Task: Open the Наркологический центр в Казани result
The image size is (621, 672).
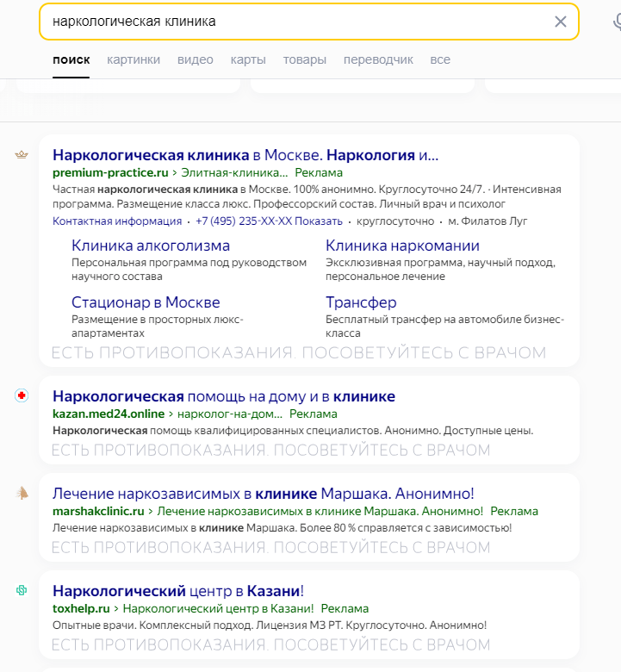Action: pyautogui.click(x=178, y=590)
